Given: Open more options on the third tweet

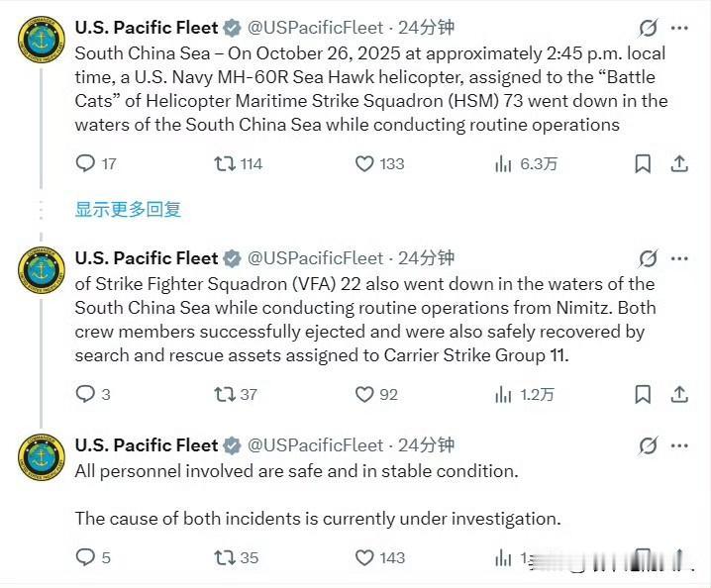Looking at the screenshot, I should point(679,445).
